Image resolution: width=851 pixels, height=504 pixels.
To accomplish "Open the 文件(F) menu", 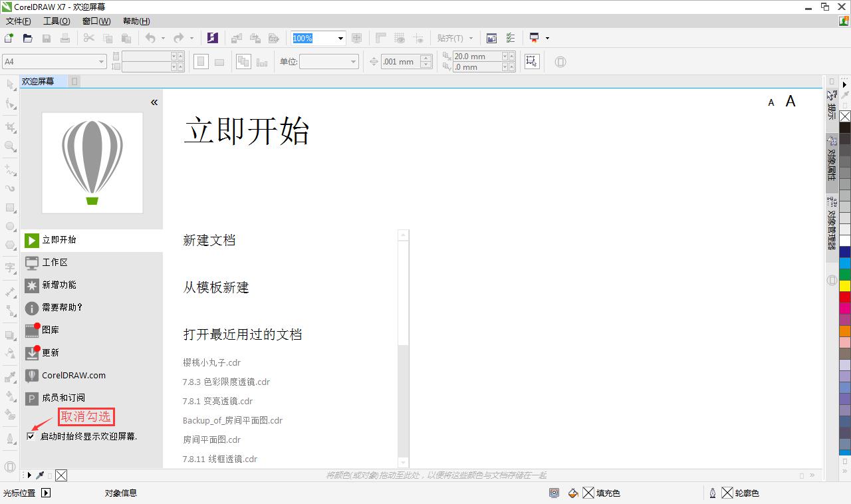I will pos(19,21).
